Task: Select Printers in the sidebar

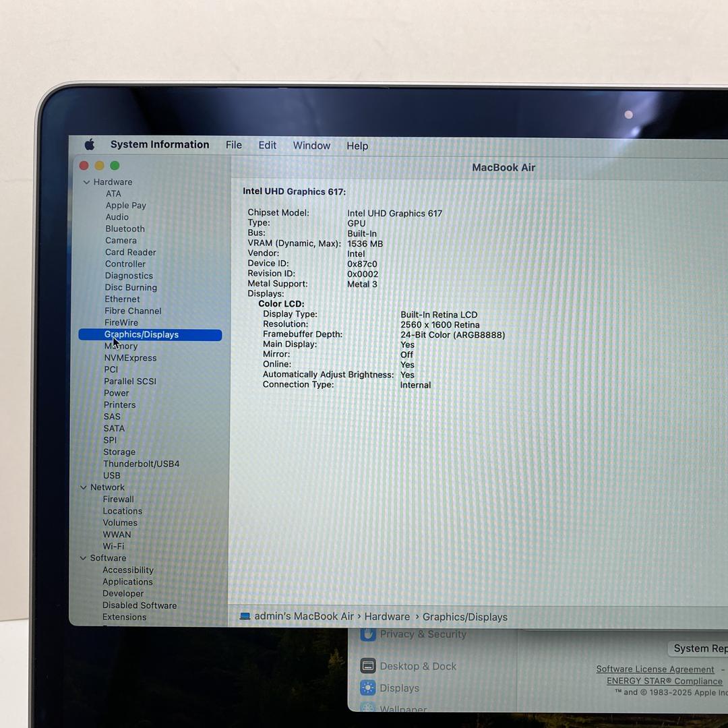Action: pos(120,404)
